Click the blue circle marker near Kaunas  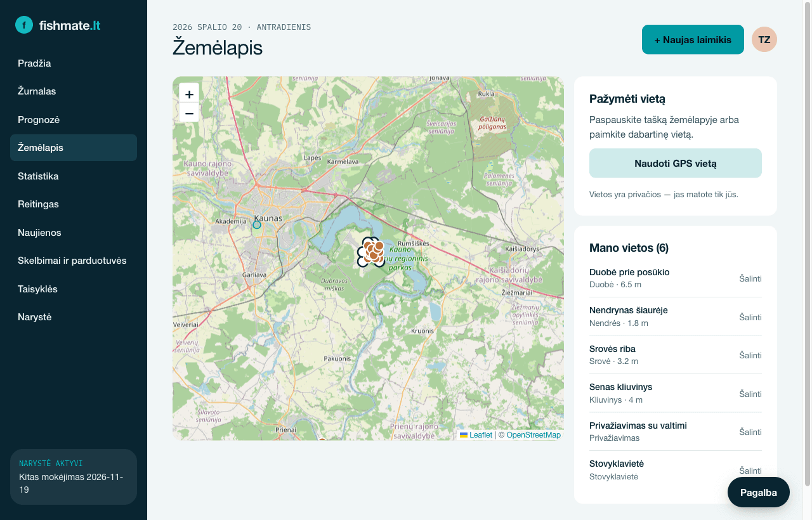pyautogui.click(x=257, y=224)
